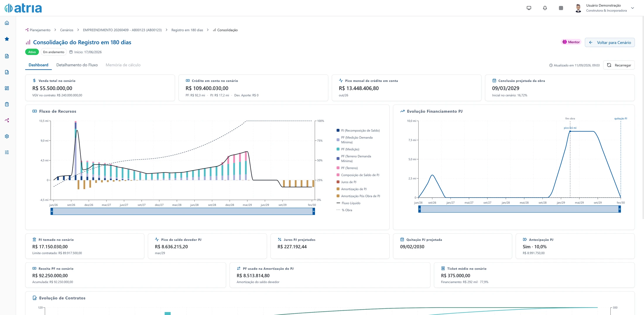Screen dimensions: 644x315
Task: Open the EMPREENDIMENTO 20260409 breadcrumb link
Action: tap(122, 30)
